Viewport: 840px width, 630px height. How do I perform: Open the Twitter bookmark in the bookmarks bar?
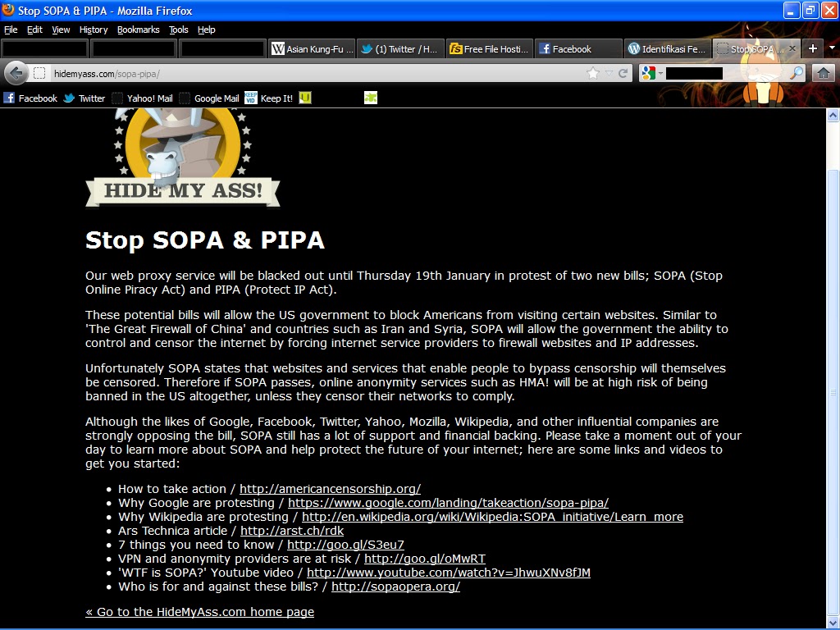[84, 98]
